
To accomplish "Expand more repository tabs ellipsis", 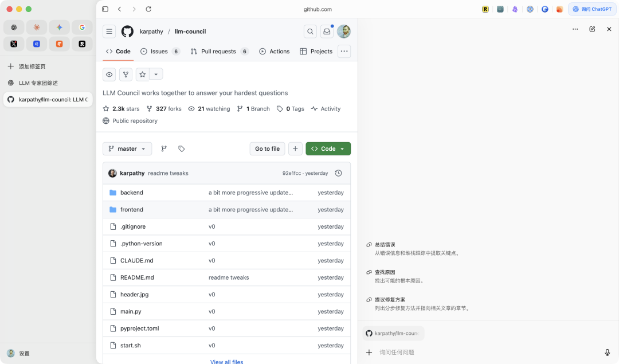I will tap(344, 52).
